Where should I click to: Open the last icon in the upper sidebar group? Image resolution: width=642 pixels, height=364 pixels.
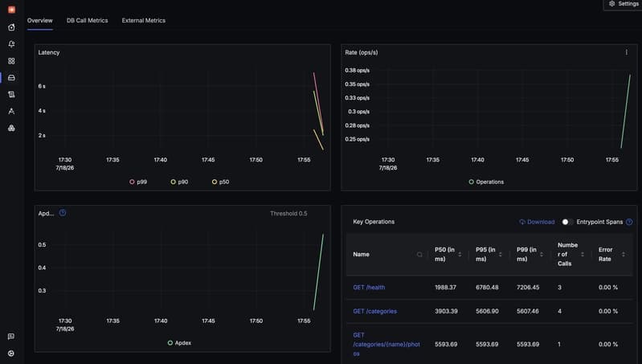tap(11, 128)
